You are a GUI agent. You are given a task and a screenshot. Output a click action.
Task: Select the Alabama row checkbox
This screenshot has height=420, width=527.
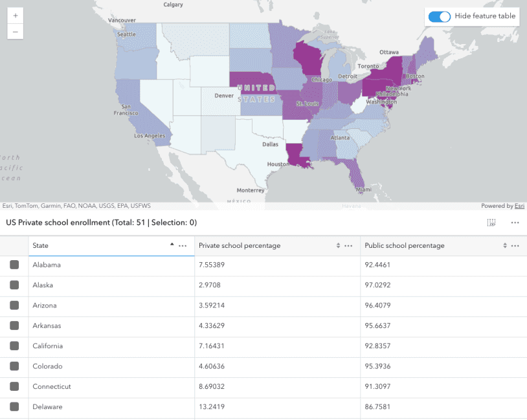(x=14, y=265)
